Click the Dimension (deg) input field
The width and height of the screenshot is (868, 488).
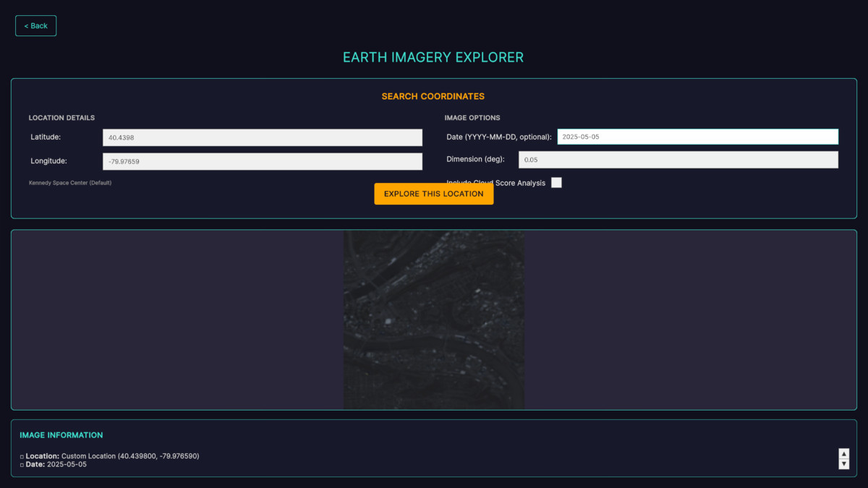pyautogui.click(x=678, y=160)
